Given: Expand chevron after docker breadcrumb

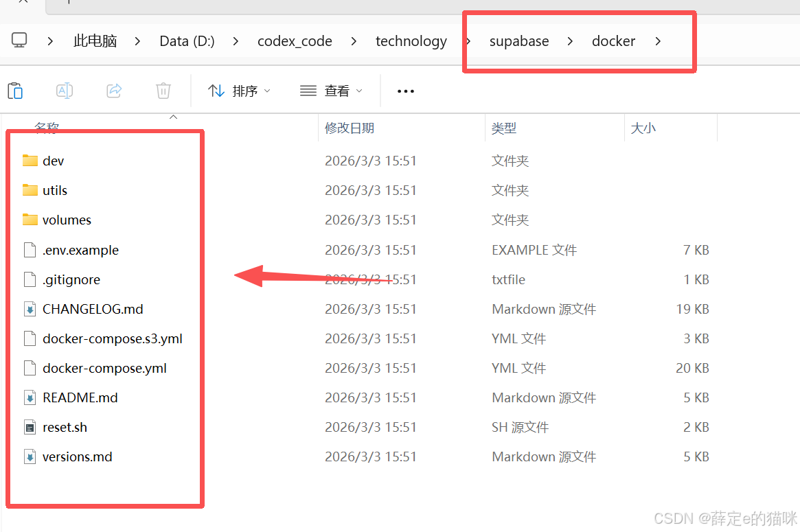Looking at the screenshot, I should [x=658, y=41].
